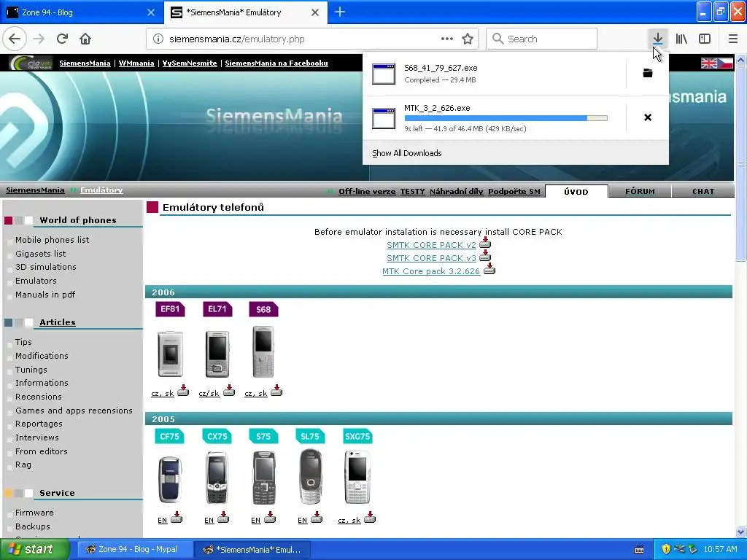Image resolution: width=747 pixels, height=560 pixels.
Task: Open the Náhradní díly link
Action: (457, 192)
